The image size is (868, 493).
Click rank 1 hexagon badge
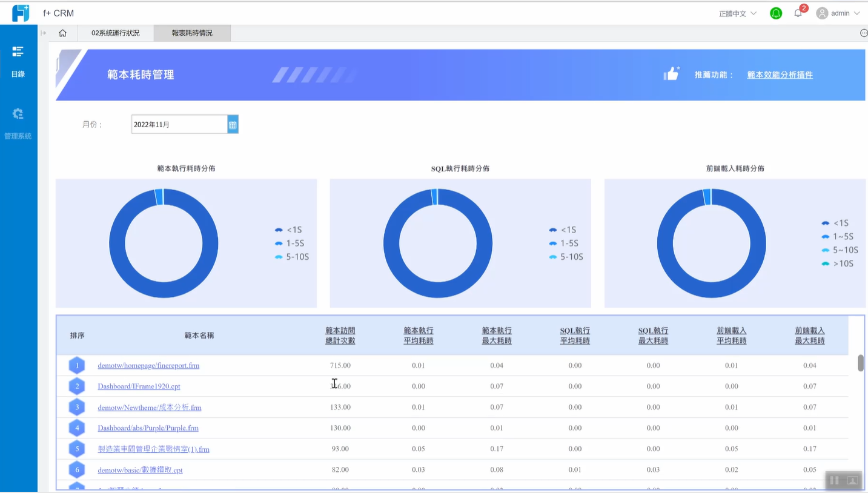(77, 366)
